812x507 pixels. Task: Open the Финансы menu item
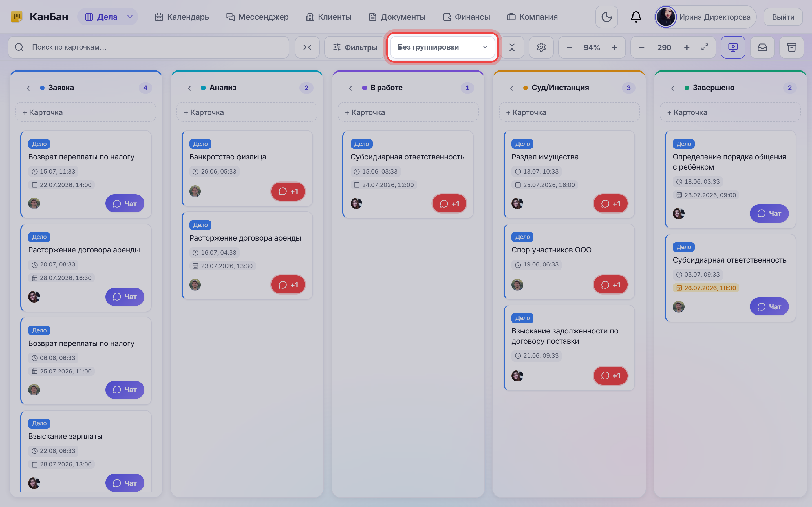[466, 17]
